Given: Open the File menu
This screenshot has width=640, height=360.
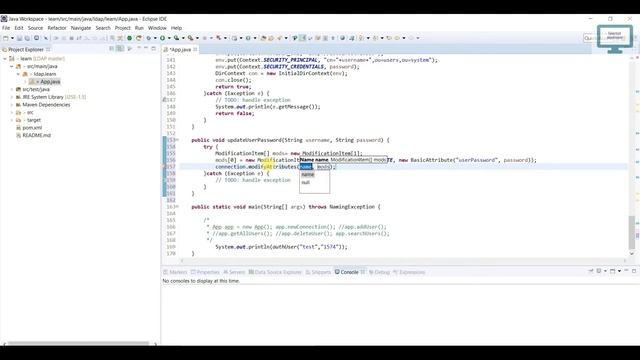Looking at the screenshot, I should click(6, 28).
